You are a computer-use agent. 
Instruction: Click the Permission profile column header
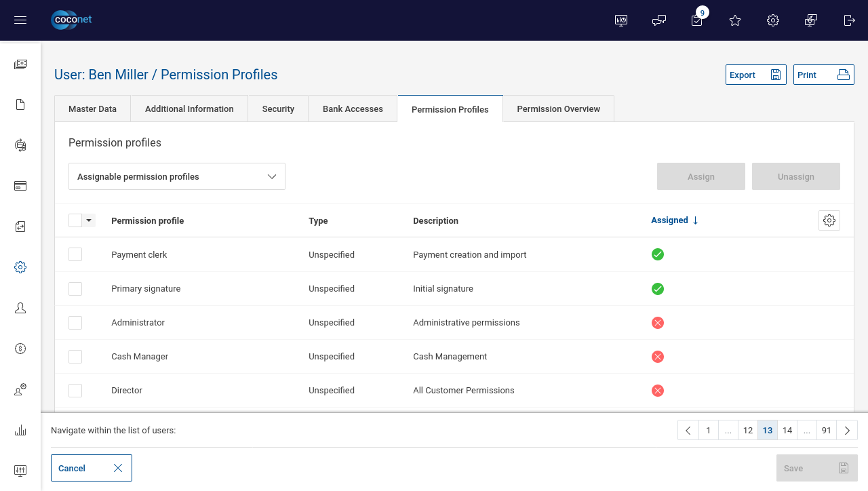[148, 220]
